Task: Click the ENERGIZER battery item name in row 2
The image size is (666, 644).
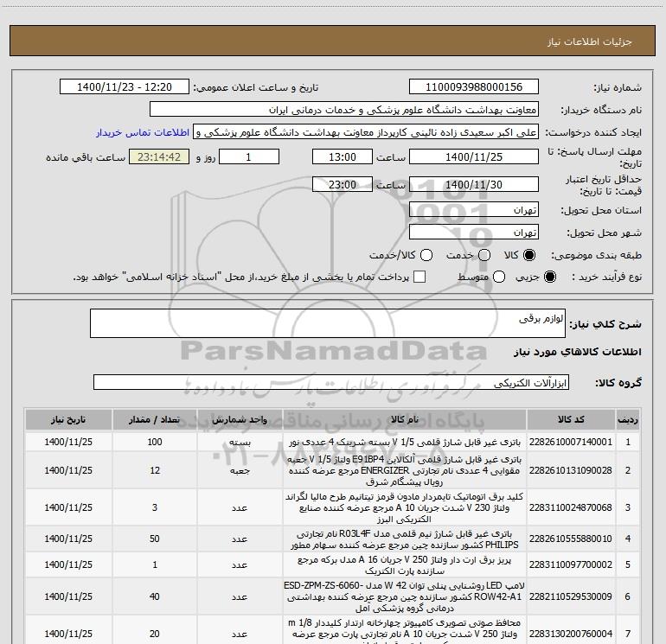Action: [x=405, y=470]
